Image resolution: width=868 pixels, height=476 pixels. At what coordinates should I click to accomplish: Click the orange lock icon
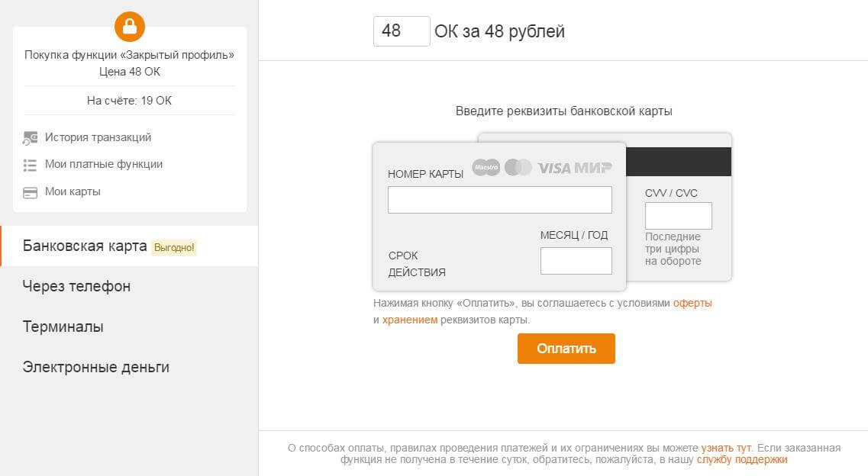(129, 27)
